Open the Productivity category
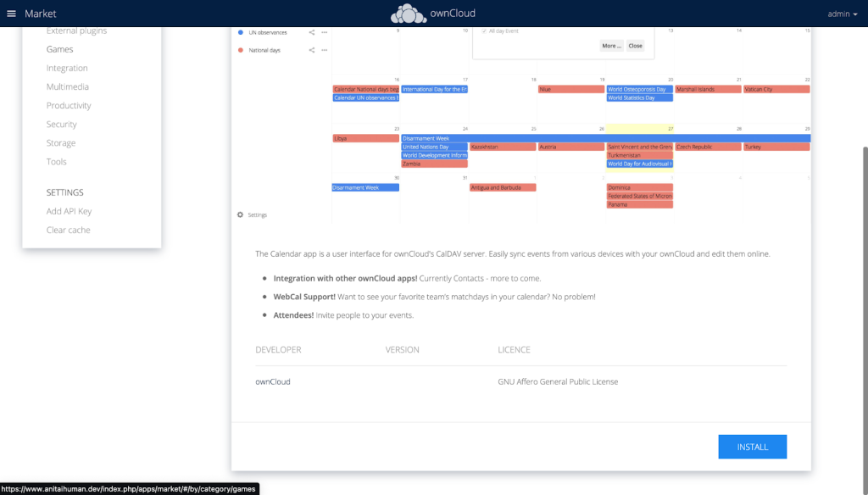This screenshot has height=495, width=868. (x=69, y=106)
